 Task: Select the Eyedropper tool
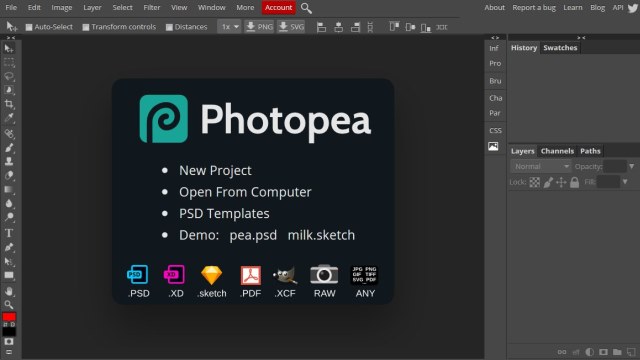click(x=9, y=118)
